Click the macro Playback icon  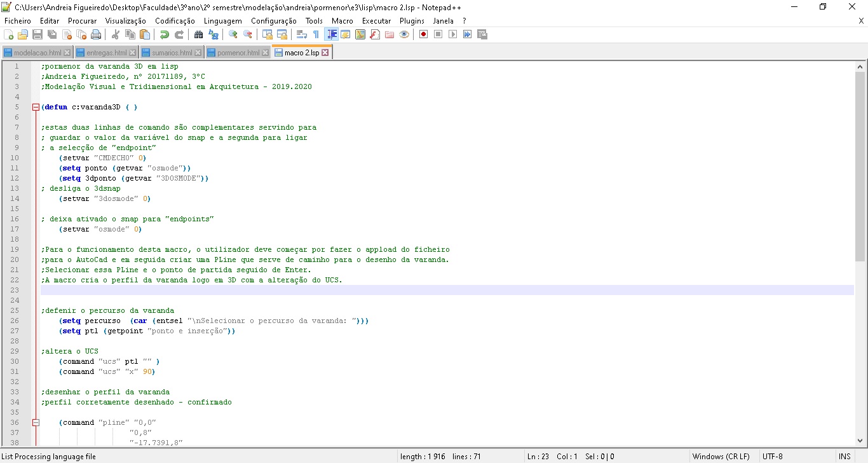point(452,34)
